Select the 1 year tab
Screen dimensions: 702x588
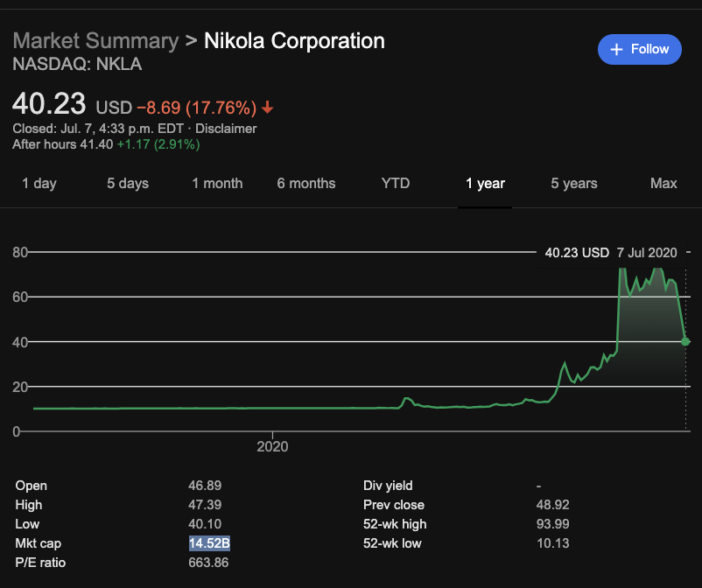click(x=485, y=184)
